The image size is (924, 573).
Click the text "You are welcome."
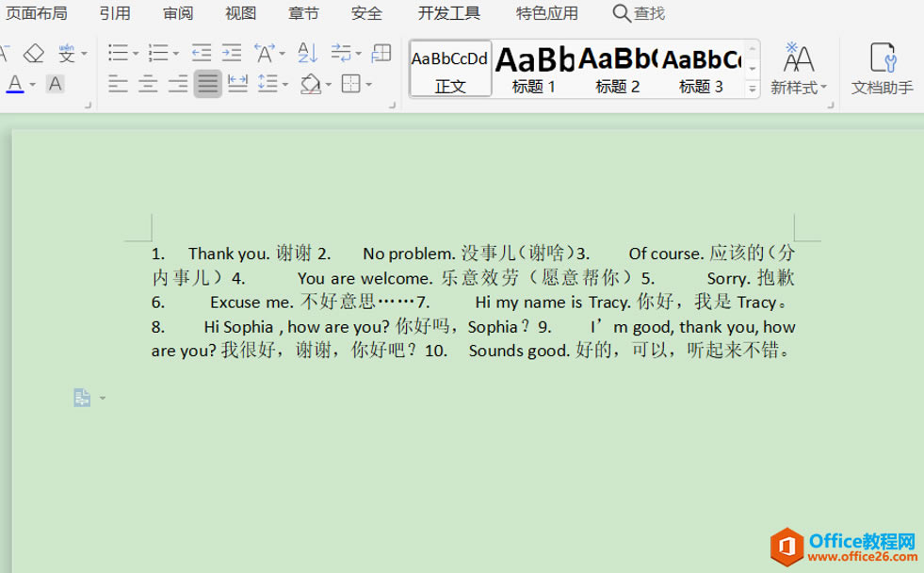[365, 278]
